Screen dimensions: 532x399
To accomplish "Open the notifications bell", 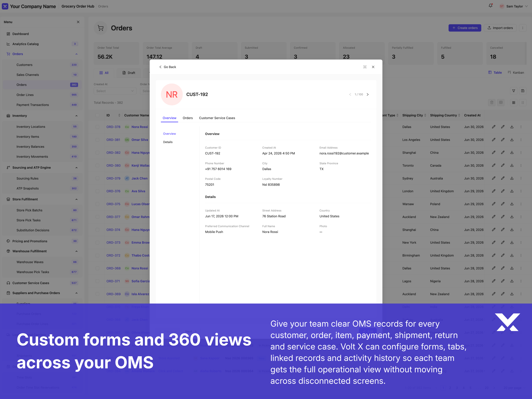I will click(490, 6).
